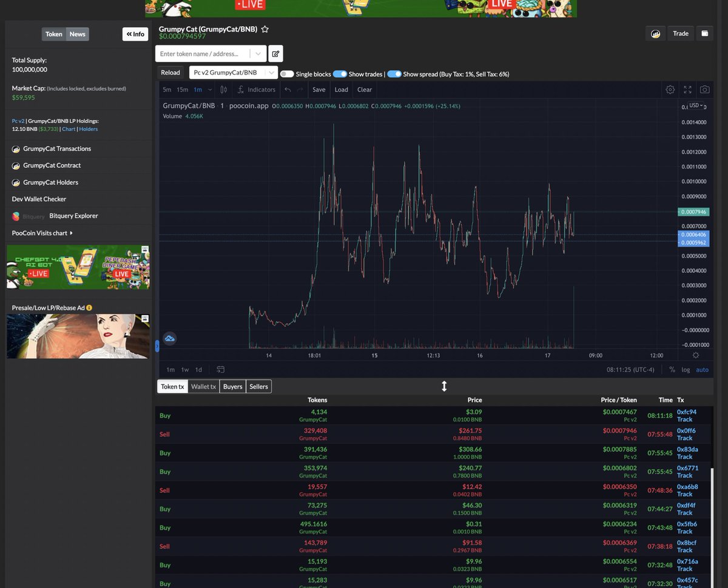Image resolution: width=728 pixels, height=588 pixels.
Task: Select the News tab in the sidebar
Action: coord(77,34)
